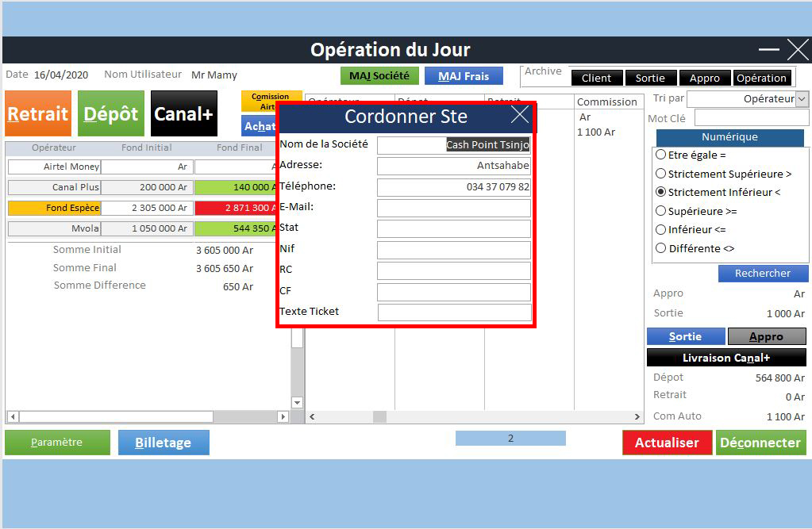This screenshot has height=529, width=812.
Task: Click the down arrow of vertical scrollbar
Action: pos(297,402)
